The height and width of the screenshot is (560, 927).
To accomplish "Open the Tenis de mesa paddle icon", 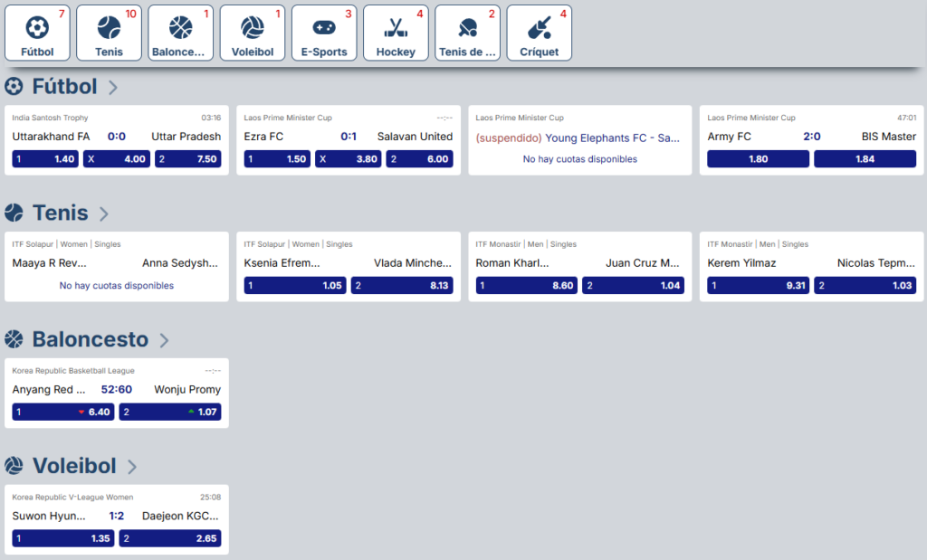I will (x=467, y=28).
